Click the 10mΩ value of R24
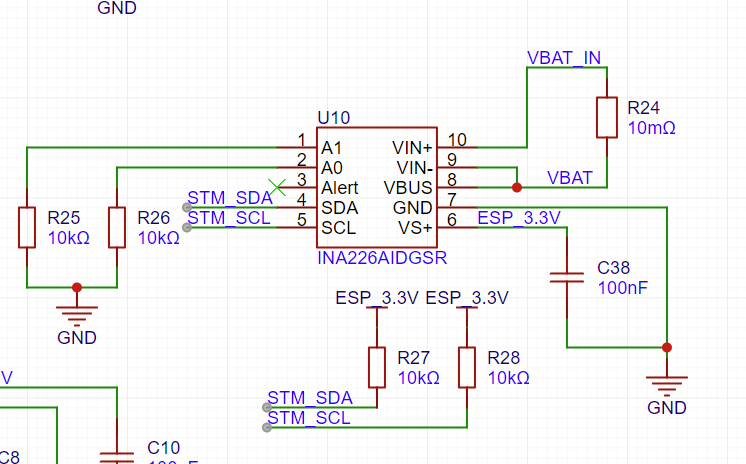This screenshot has width=746, height=464. [652, 128]
